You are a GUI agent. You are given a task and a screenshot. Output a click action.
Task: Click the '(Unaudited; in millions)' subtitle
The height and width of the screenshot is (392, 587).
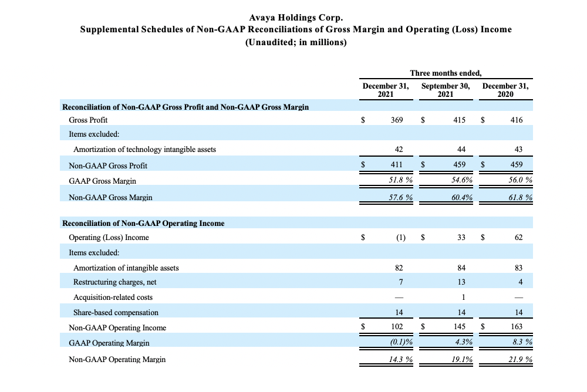(x=296, y=42)
